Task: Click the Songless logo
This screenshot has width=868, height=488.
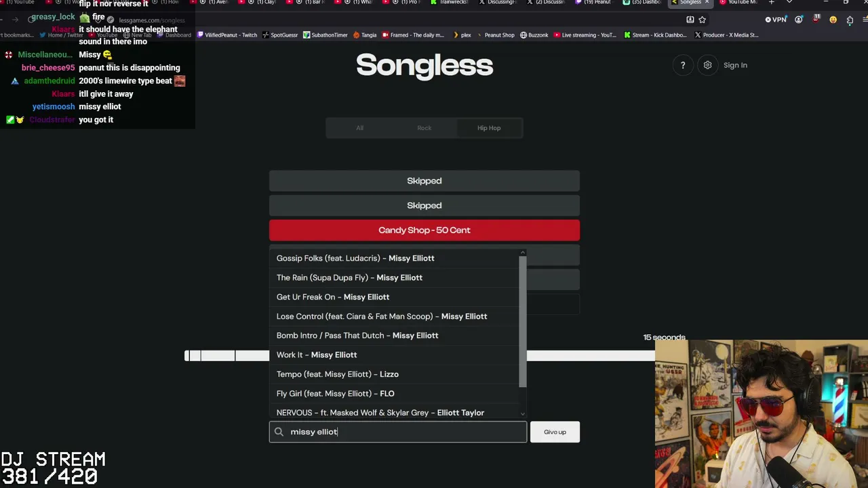Action: point(425,65)
